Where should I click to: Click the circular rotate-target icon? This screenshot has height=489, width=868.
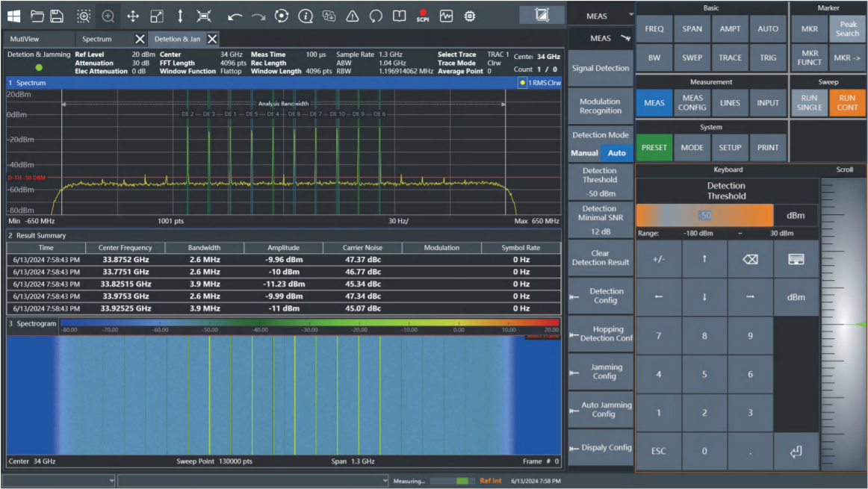[x=282, y=16]
